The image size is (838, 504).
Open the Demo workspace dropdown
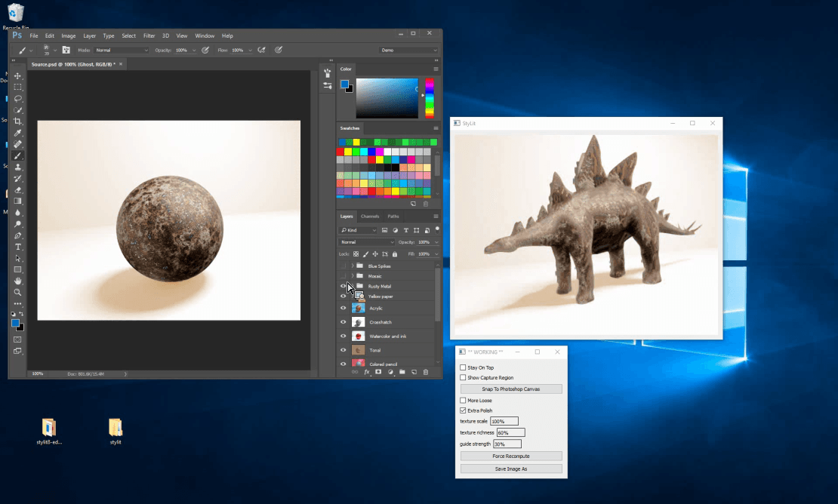pyautogui.click(x=409, y=51)
